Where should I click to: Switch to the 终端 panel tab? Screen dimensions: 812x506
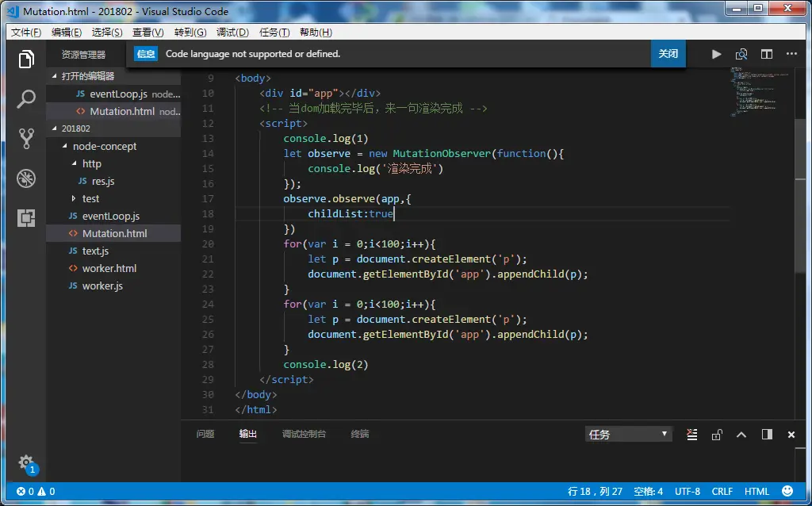tap(360, 434)
